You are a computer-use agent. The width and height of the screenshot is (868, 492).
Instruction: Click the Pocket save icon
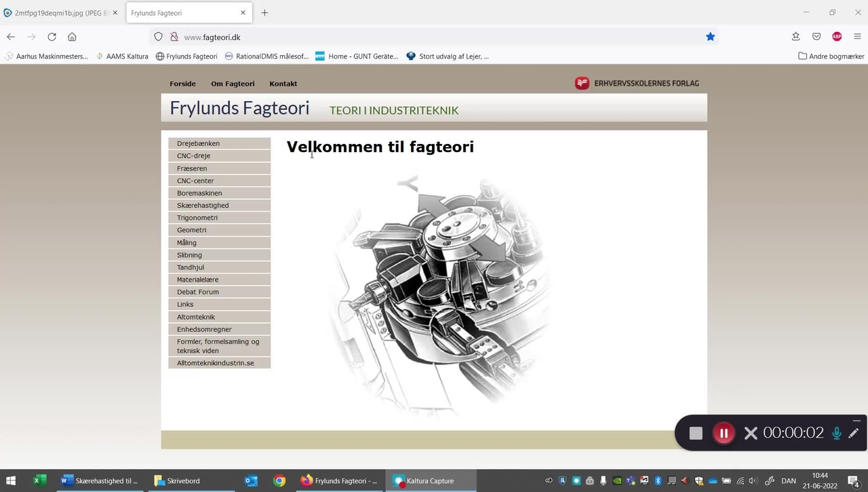[x=816, y=37]
